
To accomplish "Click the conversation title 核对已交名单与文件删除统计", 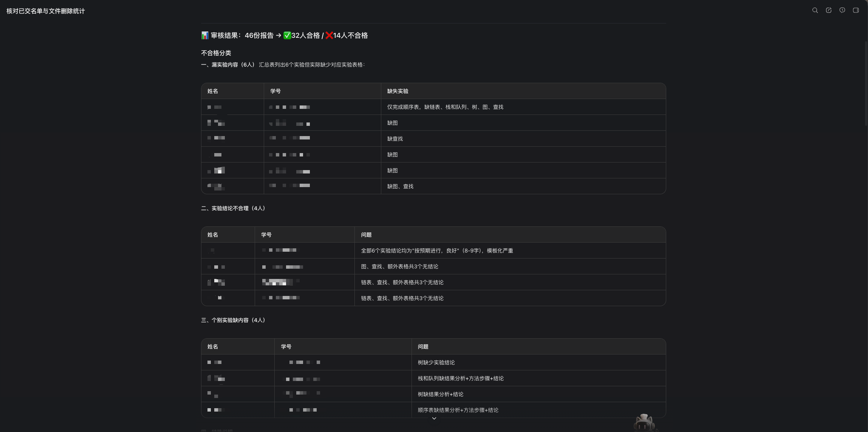I will tap(46, 11).
